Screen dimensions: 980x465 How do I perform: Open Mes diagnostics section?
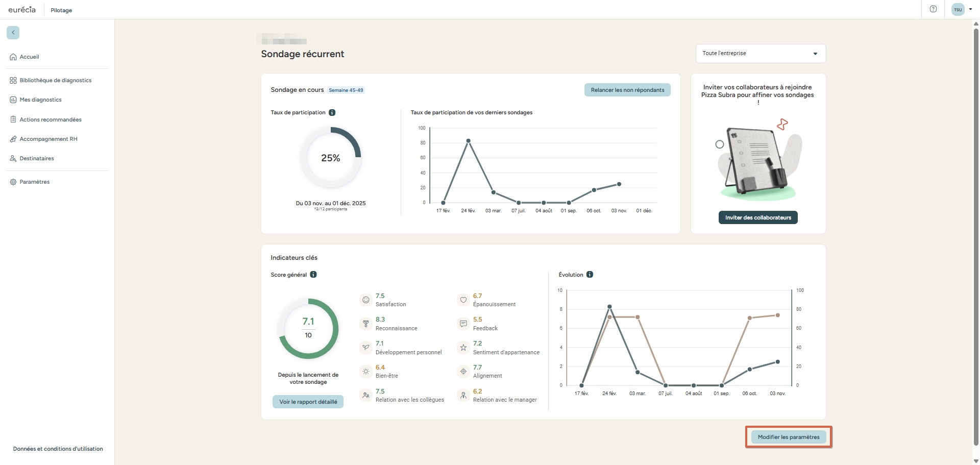[40, 100]
